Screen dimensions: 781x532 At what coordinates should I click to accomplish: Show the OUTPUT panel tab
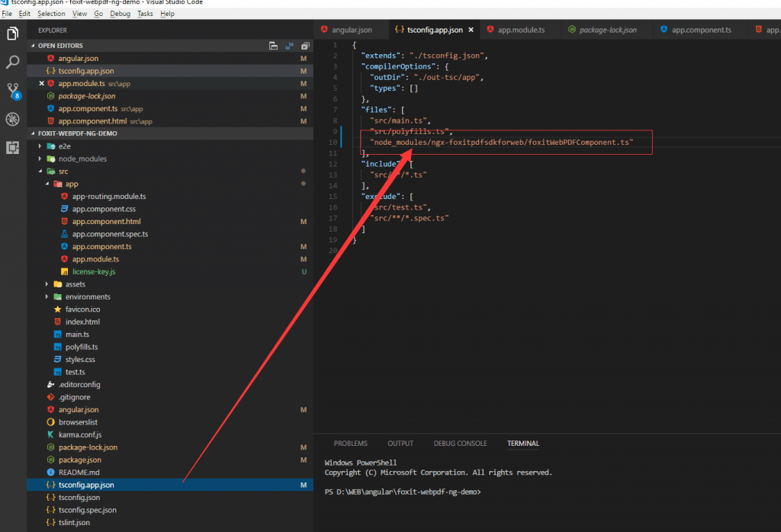(400, 444)
